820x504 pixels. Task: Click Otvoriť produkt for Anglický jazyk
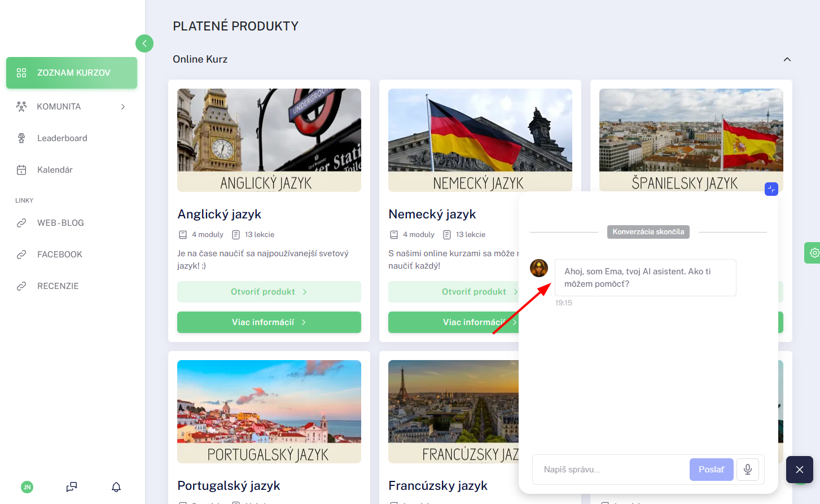point(269,292)
